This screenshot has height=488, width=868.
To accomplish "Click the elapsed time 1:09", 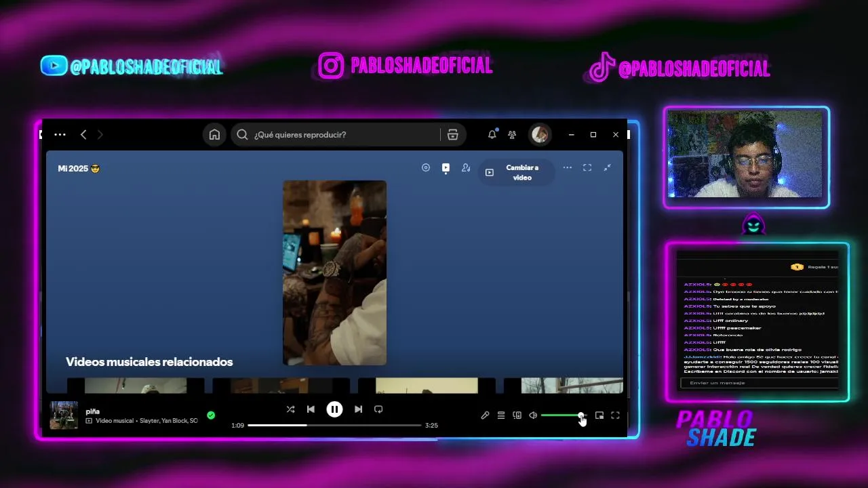I will (237, 426).
